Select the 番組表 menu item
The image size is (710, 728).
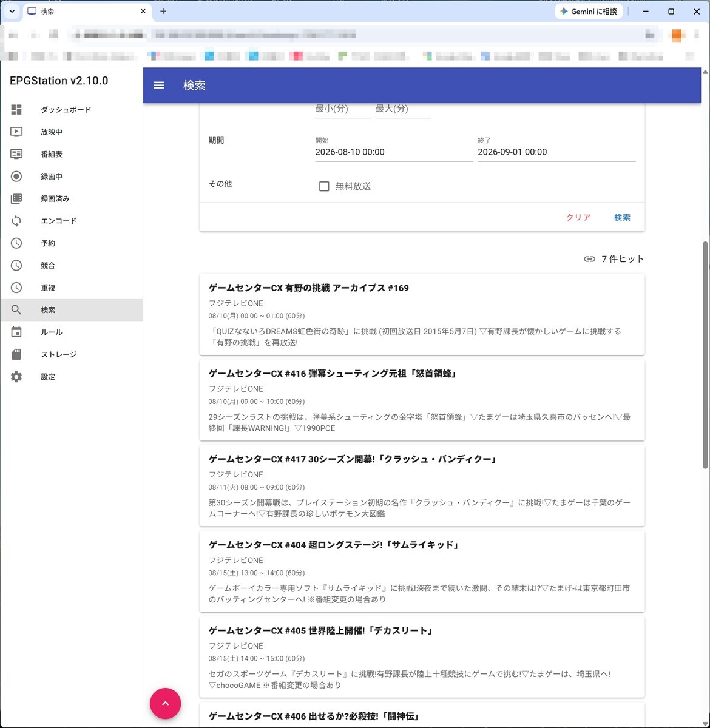click(72, 154)
